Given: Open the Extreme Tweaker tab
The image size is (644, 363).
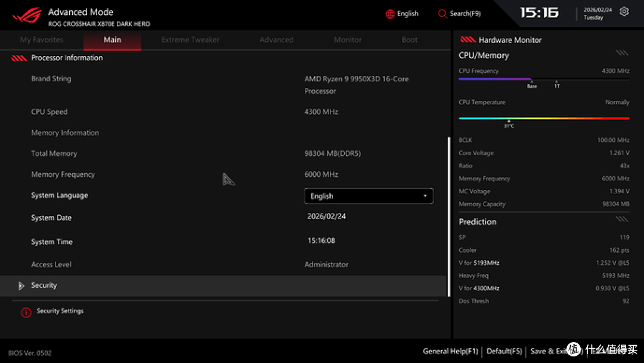Looking at the screenshot, I should pos(190,40).
